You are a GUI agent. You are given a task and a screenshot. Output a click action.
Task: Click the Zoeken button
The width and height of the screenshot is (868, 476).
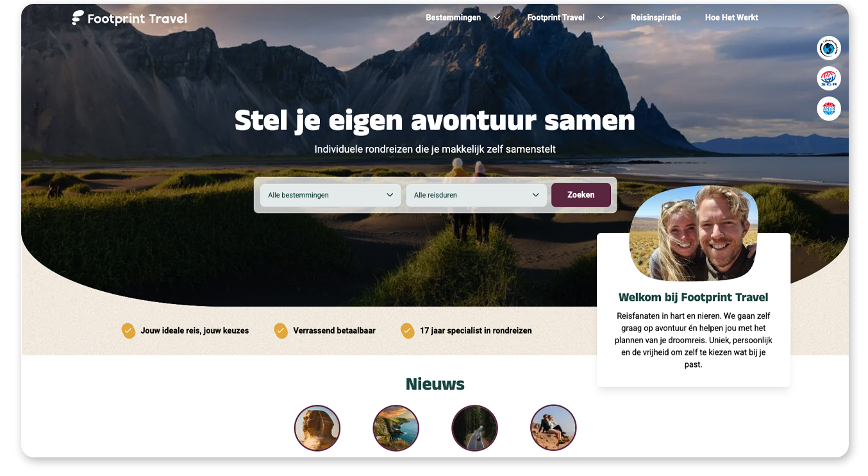(581, 195)
